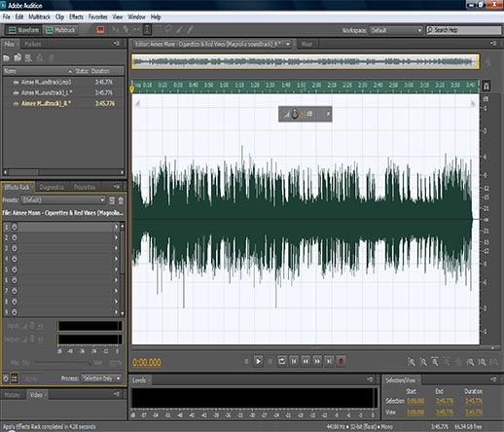Open the Process Selection Only dropdown

click(101, 378)
